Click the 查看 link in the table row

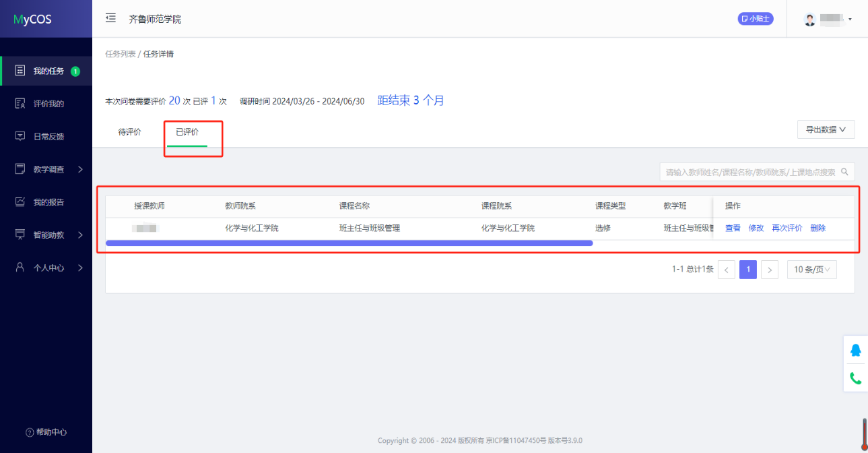[733, 228]
